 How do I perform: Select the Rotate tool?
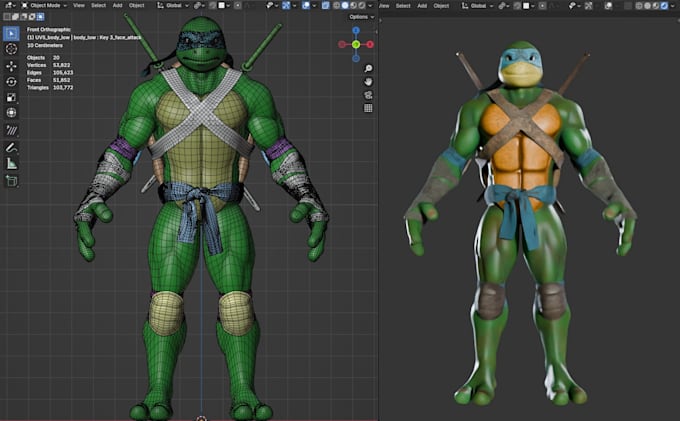[11, 82]
